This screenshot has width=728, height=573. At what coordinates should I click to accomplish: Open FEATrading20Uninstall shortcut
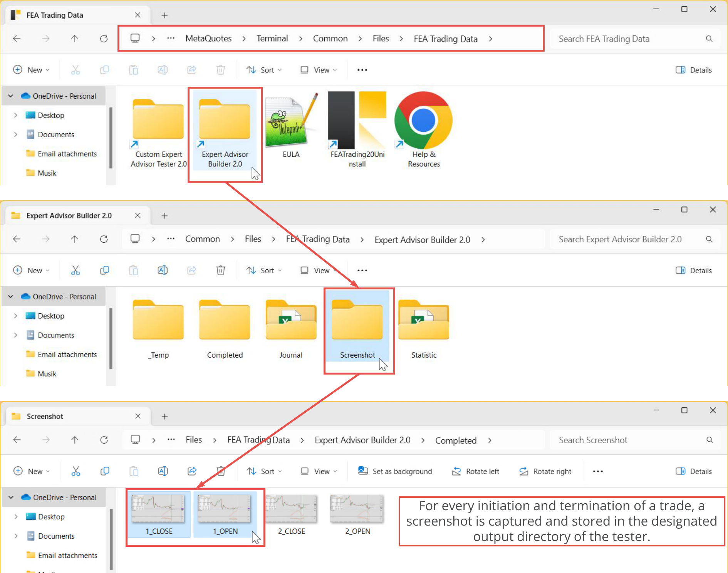357,130
